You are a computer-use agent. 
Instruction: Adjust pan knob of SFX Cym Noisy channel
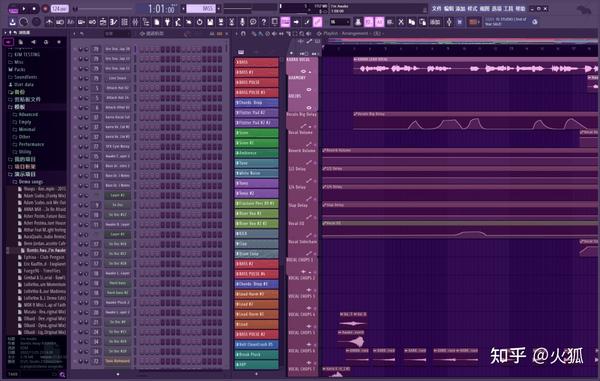coord(80,147)
